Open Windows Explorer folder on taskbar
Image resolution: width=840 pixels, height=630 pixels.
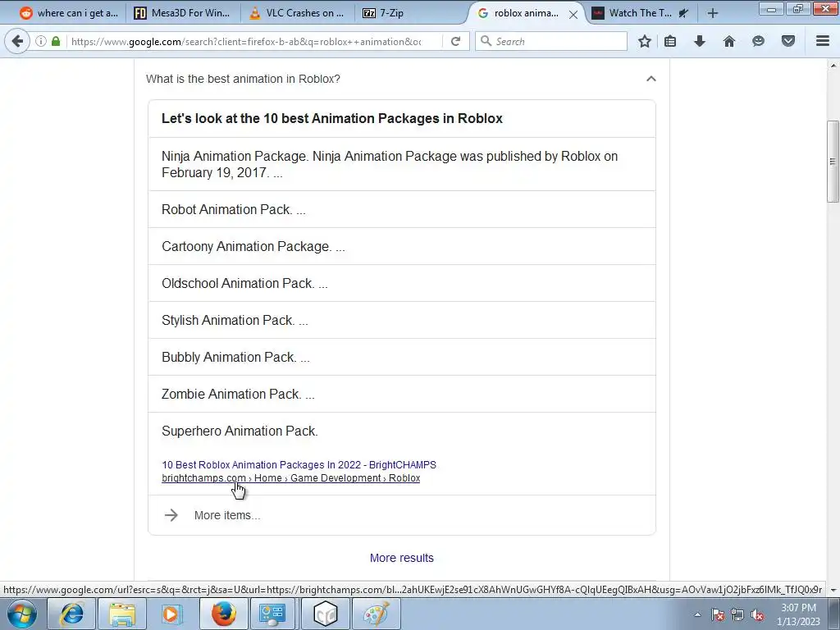pyautogui.click(x=123, y=614)
